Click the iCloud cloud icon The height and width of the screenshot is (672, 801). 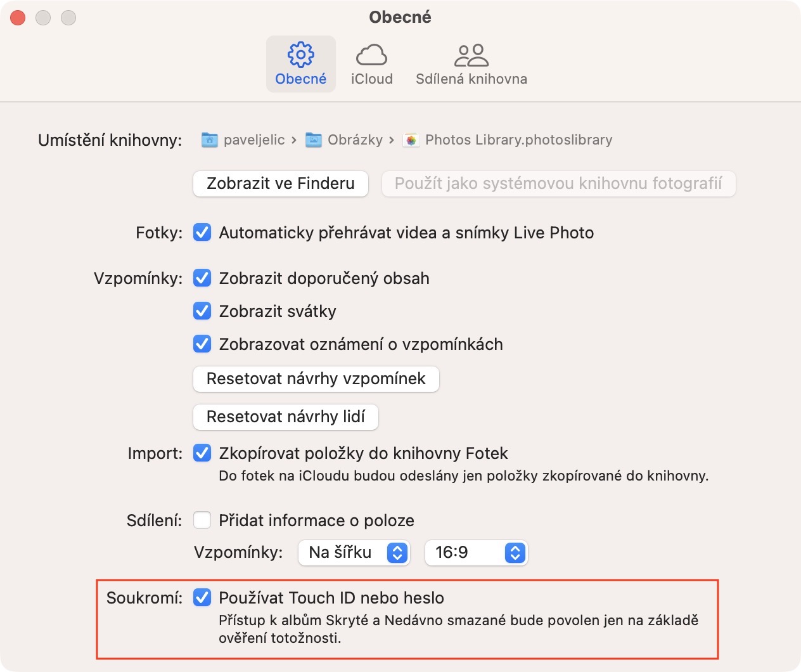click(x=371, y=55)
